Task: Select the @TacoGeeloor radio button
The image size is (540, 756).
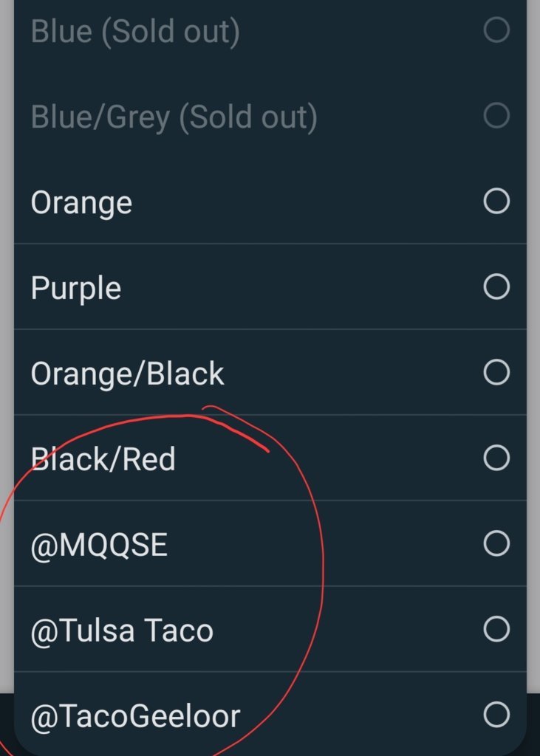Action: [496, 714]
